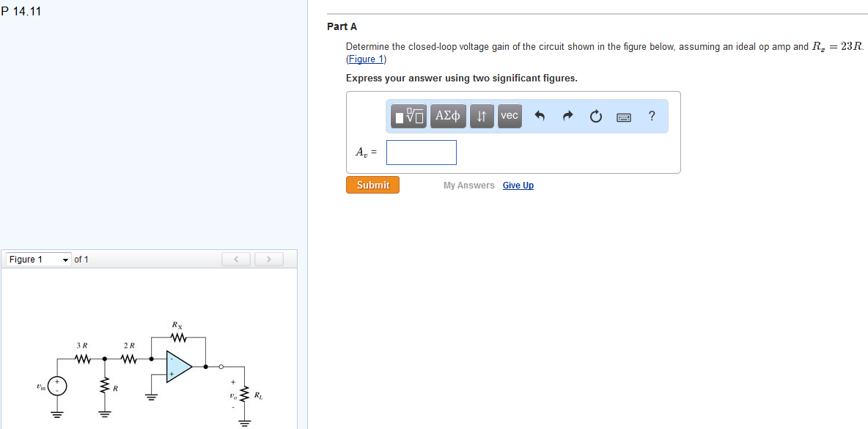This screenshot has width=868, height=429.
Task: Redo the last answer edit
Action: [567, 116]
